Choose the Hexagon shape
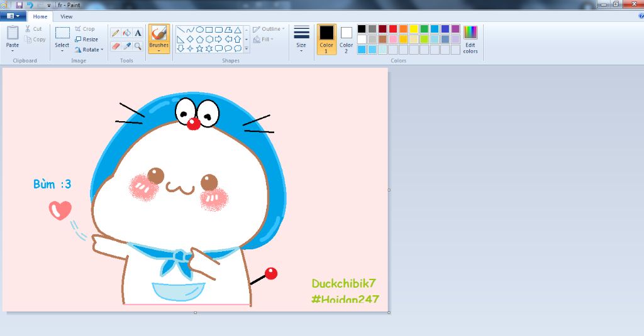This screenshot has height=336, width=644. pos(209,39)
